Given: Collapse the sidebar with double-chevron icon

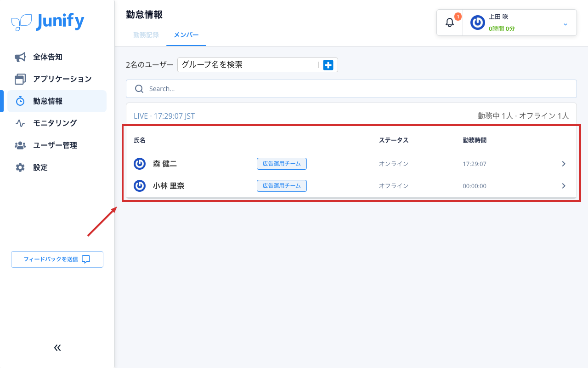Looking at the screenshot, I should 57,348.
